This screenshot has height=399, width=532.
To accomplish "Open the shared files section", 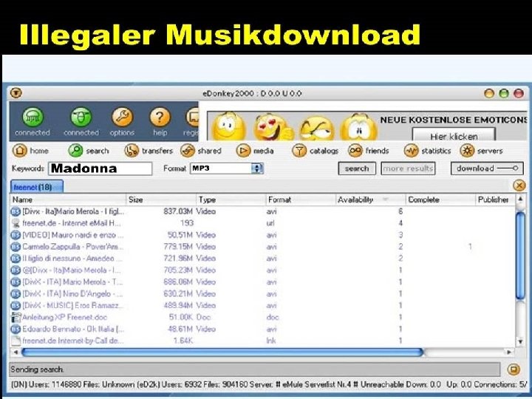I will [x=201, y=151].
